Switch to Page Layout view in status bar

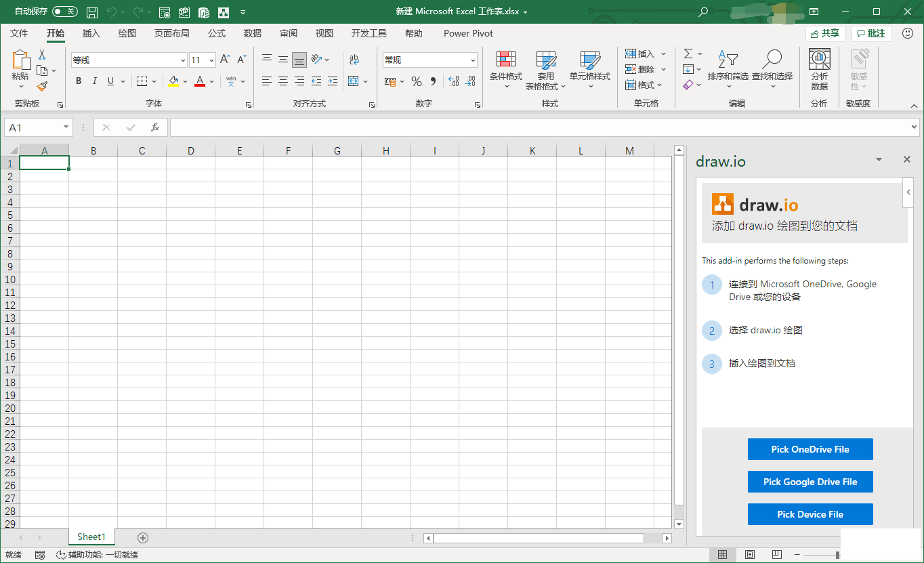(x=750, y=555)
